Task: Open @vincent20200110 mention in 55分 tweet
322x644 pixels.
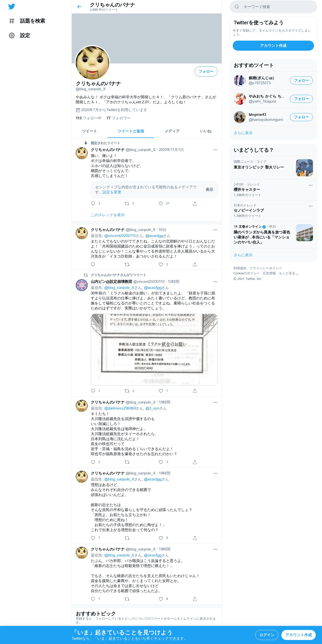Action: click(x=120, y=236)
